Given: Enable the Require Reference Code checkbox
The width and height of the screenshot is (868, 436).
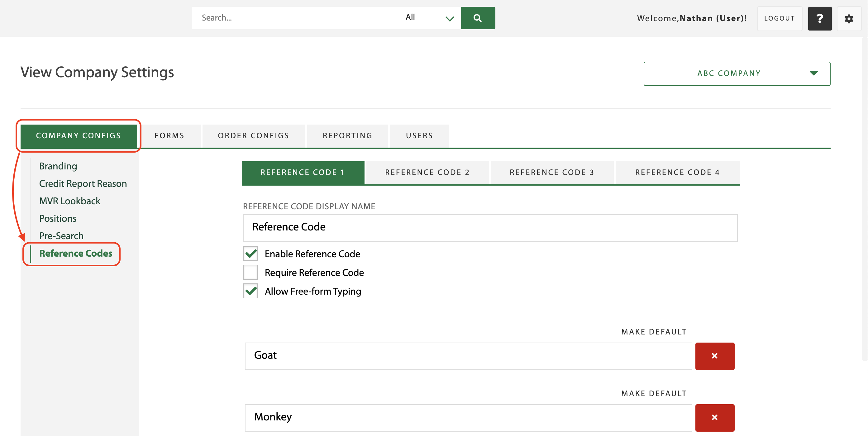Looking at the screenshot, I should click(x=251, y=272).
